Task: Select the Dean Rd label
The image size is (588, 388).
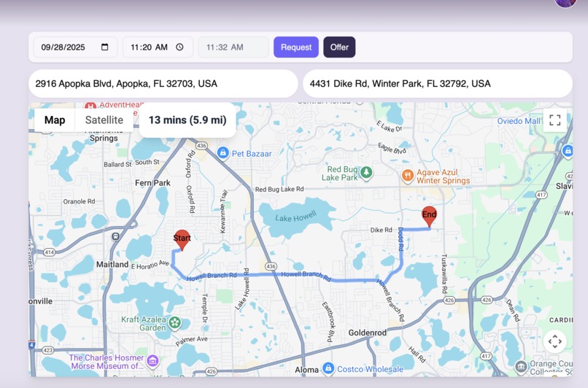Action: [x=513, y=310]
